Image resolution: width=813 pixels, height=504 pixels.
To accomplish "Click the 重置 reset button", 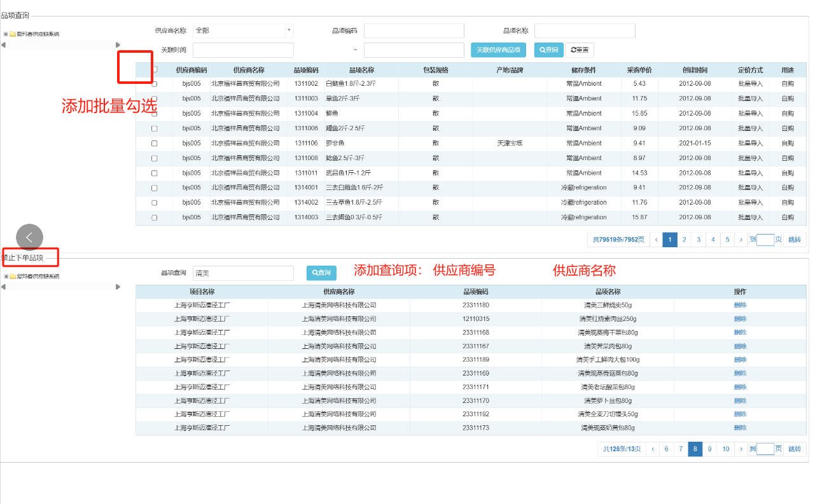I will tap(580, 50).
